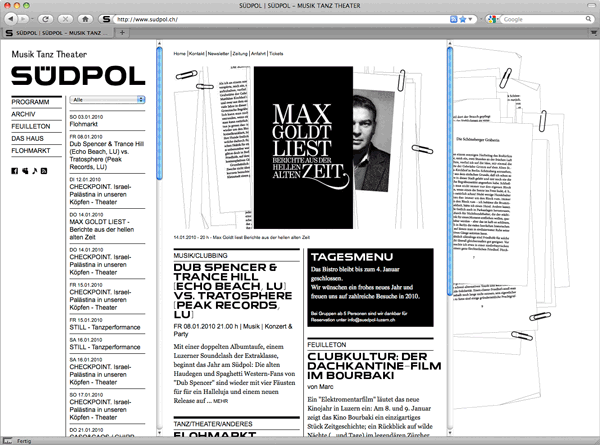Open the FLOHMARKT sidebar menu item
The image size is (600, 445).
[31, 151]
